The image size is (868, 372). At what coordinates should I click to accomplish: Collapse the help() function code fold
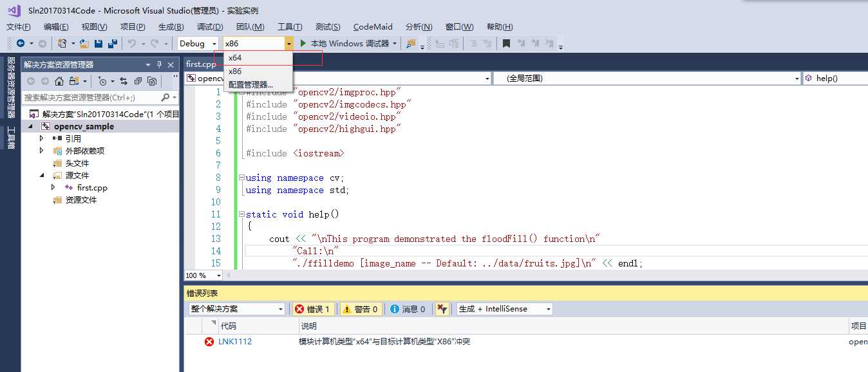[x=241, y=214]
